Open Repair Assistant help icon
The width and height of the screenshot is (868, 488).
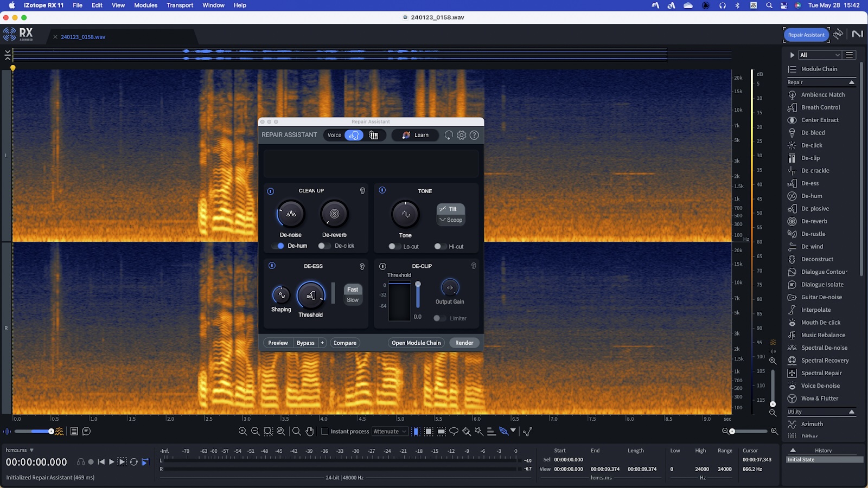point(474,135)
